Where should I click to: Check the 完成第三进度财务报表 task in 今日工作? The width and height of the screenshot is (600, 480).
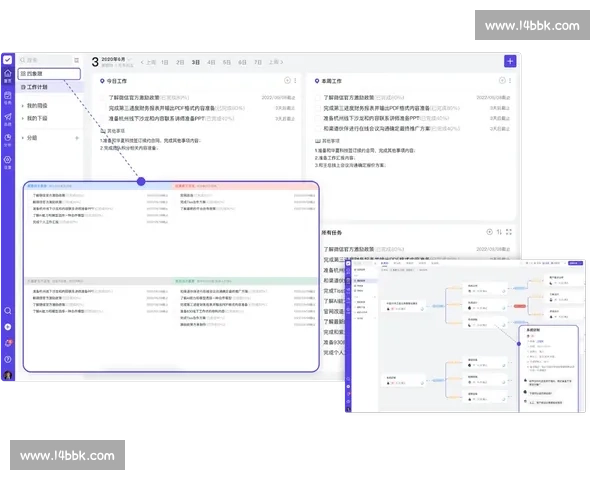tap(103, 108)
